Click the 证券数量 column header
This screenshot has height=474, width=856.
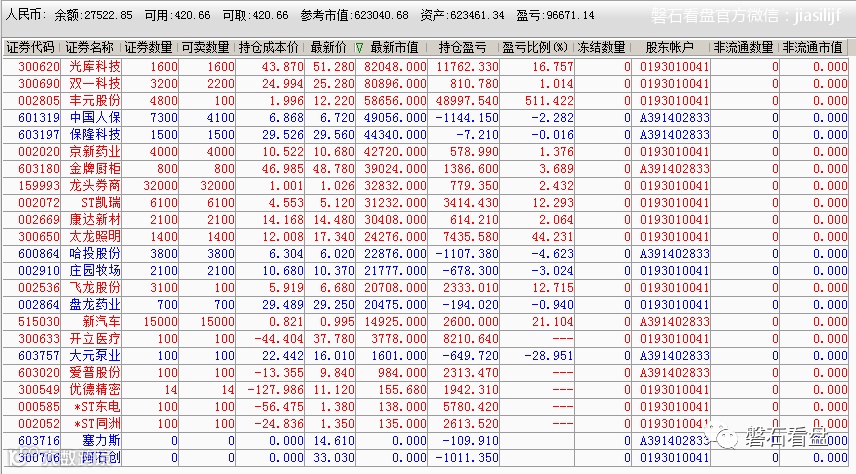tap(148, 48)
